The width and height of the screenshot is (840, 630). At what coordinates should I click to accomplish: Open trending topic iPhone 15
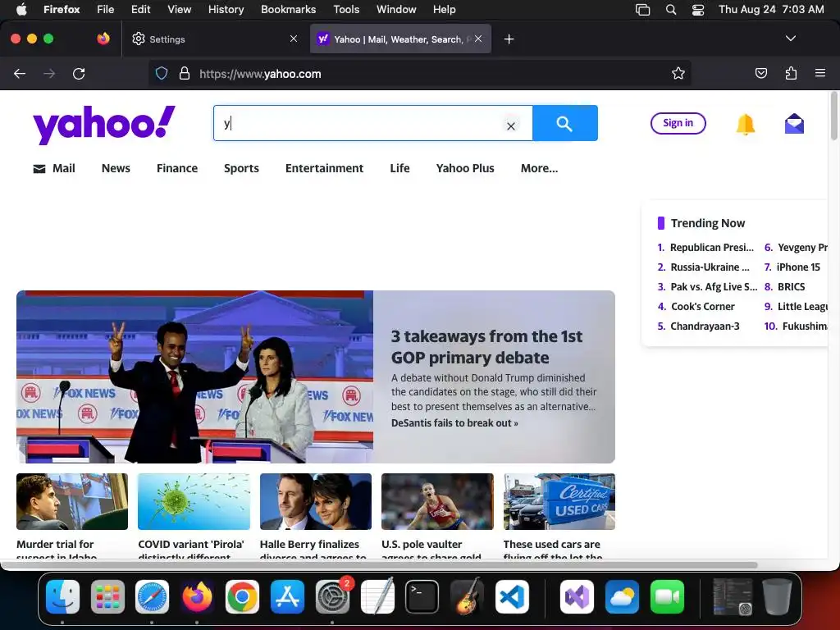pyautogui.click(x=798, y=267)
